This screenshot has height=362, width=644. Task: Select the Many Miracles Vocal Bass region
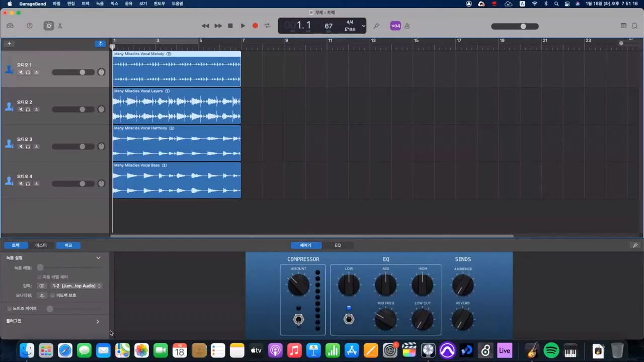pyautogui.click(x=176, y=181)
